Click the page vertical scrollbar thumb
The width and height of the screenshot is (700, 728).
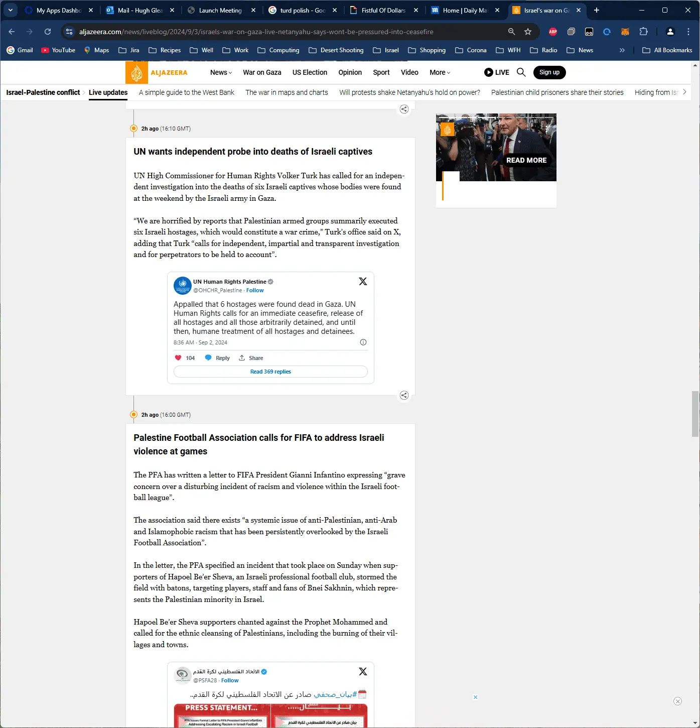695,414
